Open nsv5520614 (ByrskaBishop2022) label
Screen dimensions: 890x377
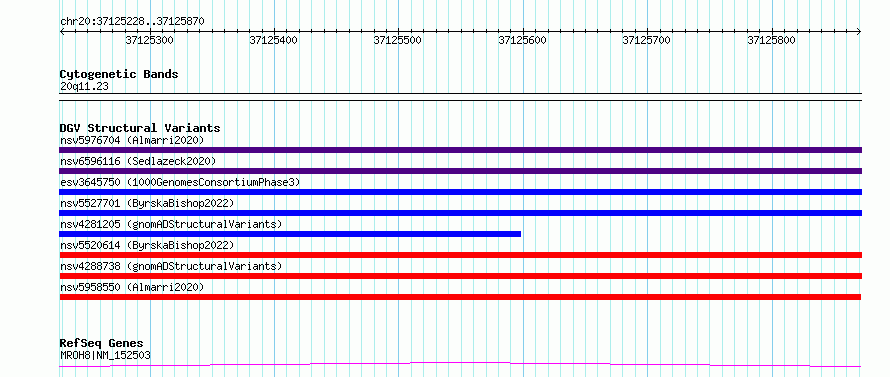(x=146, y=245)
